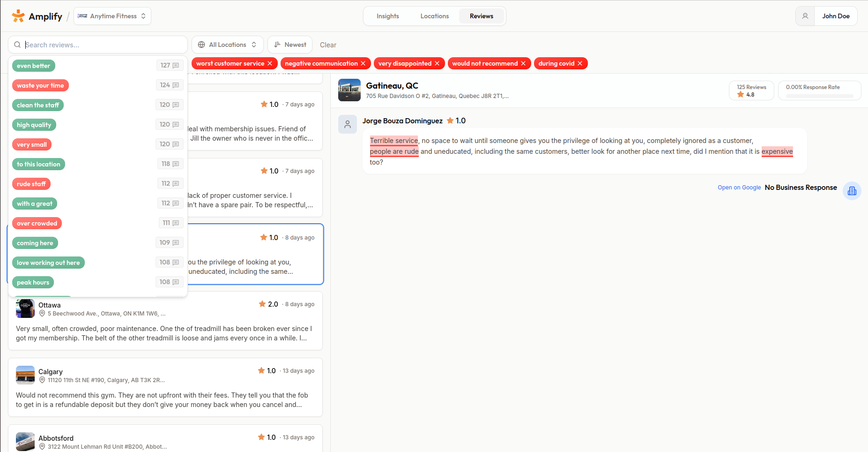This screenshot has width=868, height=452.
Task: Click the highlighted word expensive
Action: [x=777, y=151]
